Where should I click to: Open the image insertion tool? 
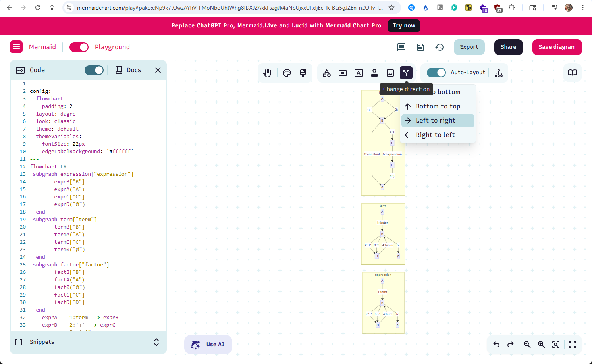point(390,73)
